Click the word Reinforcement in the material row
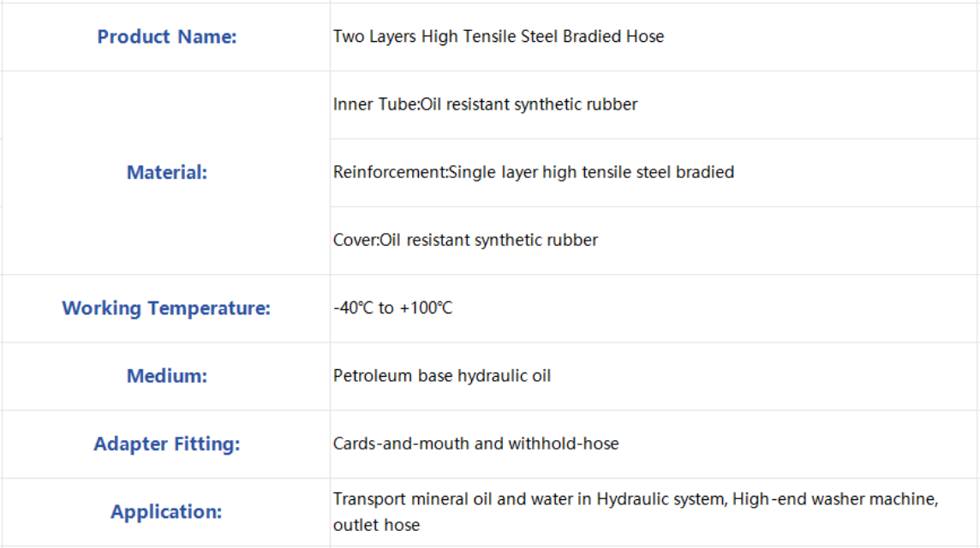The width and height of the screenshot is (980, 548). [390, 172]
